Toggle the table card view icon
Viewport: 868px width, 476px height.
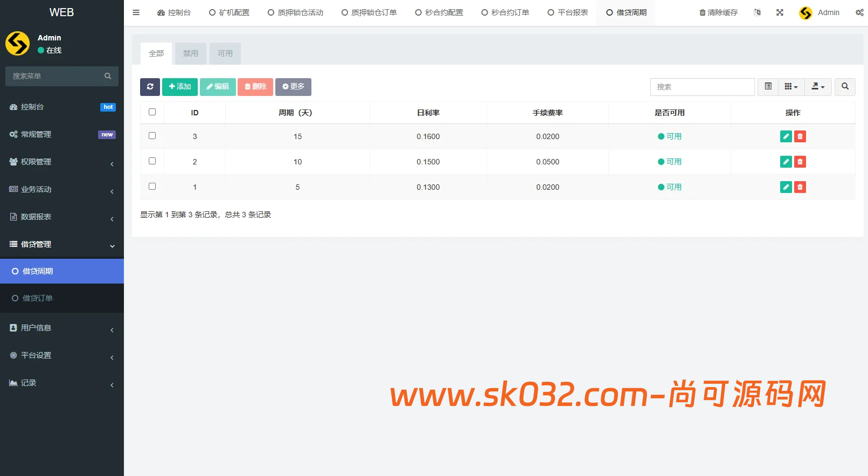768,87
